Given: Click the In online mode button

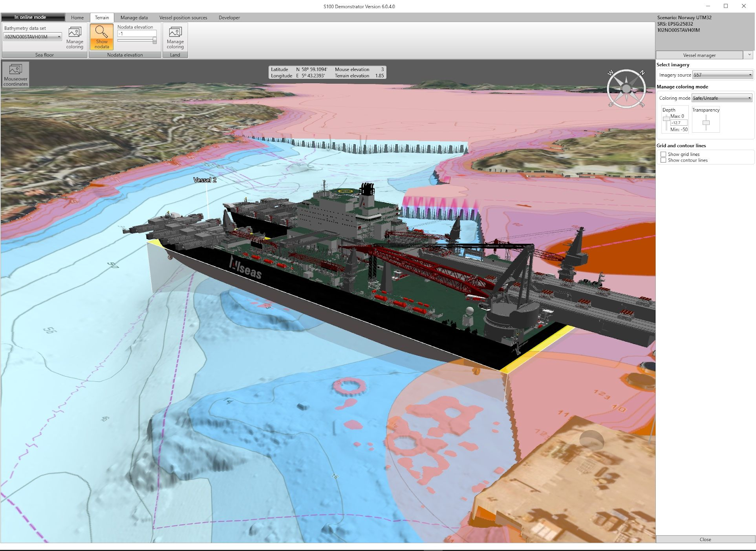Looking at the screenshot, I should pyautogui.click(x=33, y=17).
